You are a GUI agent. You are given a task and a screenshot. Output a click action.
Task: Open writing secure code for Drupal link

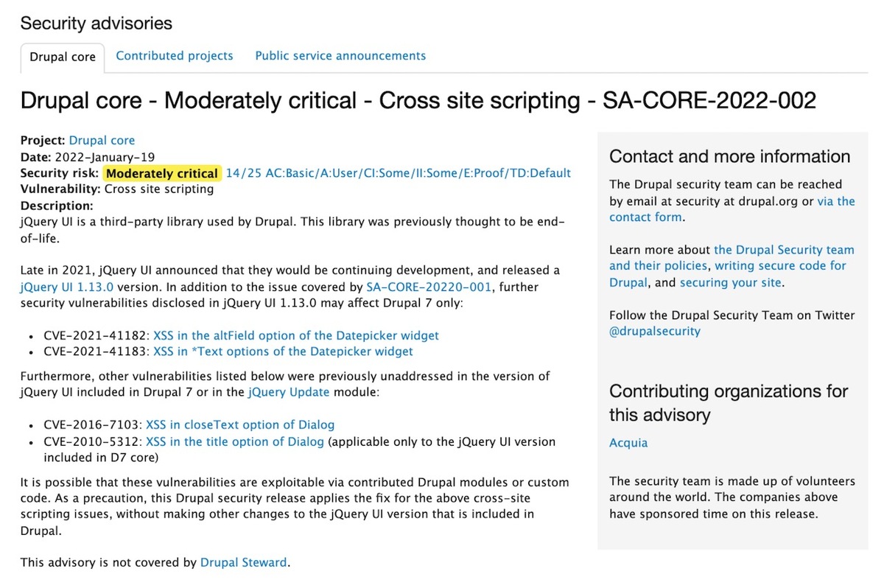(x=728, y=274)
